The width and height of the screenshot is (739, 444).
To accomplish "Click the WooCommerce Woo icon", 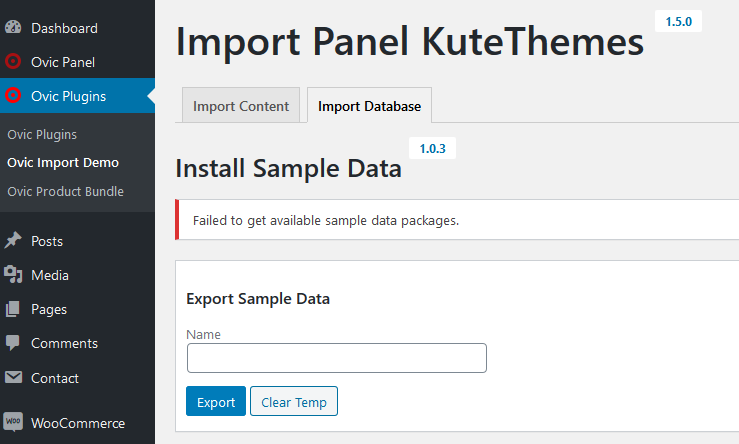I will pyautogui.click(x=13, y=421).
